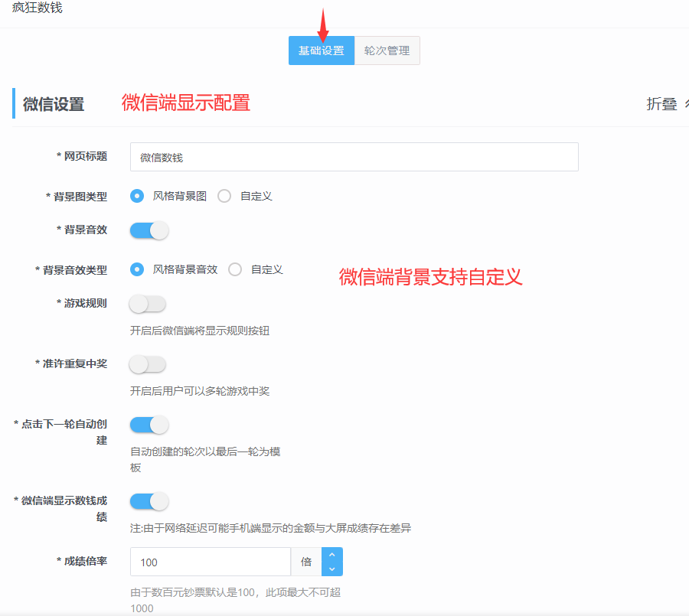Screen dimensions: 689x616
Task: Select the 风格背景音效 radio option
Action: pyautogui.click(x=137, y=269)
